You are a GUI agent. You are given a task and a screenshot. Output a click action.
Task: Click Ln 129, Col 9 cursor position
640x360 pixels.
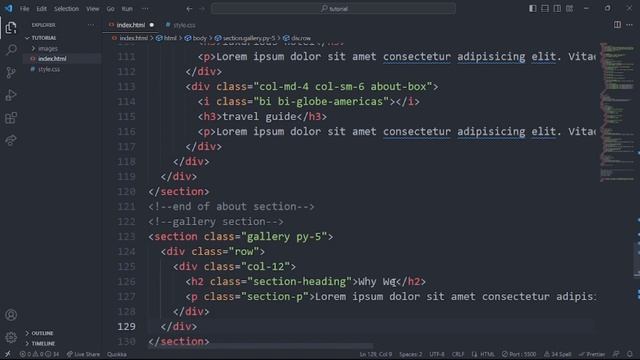click(x=376, y=354)
